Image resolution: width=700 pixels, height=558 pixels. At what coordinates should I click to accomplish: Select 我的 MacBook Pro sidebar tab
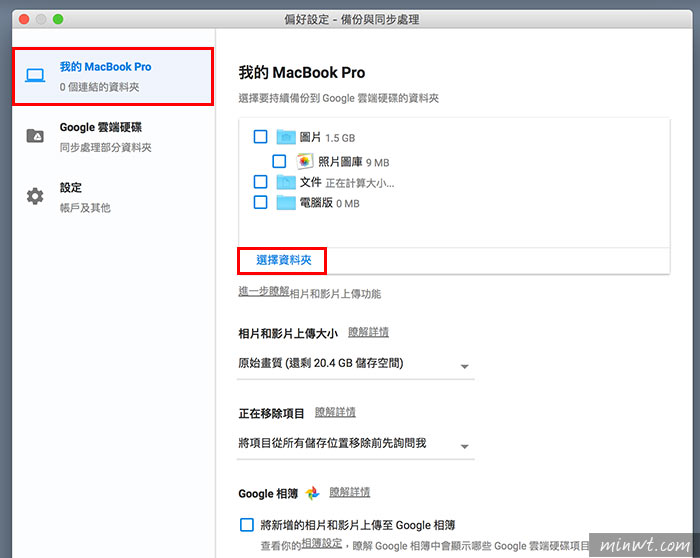pos(113,76)
